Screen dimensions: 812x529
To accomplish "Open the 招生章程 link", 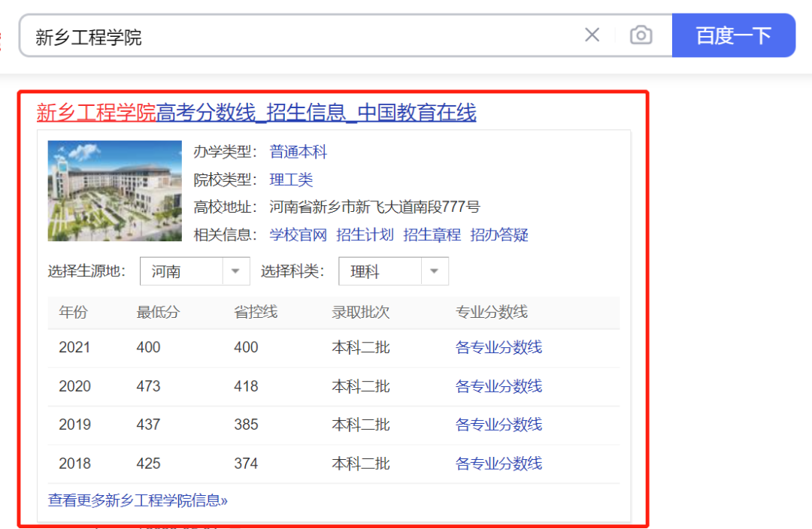I will point(432,234).
